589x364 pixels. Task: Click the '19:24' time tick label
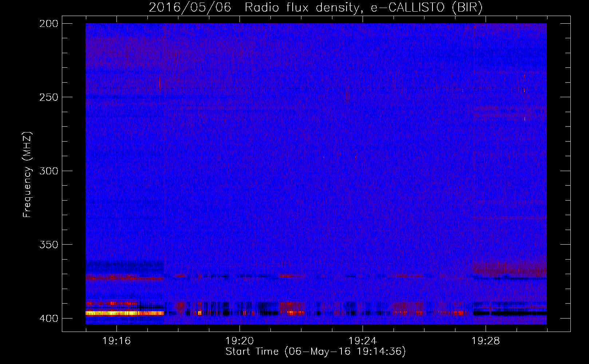pos(363,341)
